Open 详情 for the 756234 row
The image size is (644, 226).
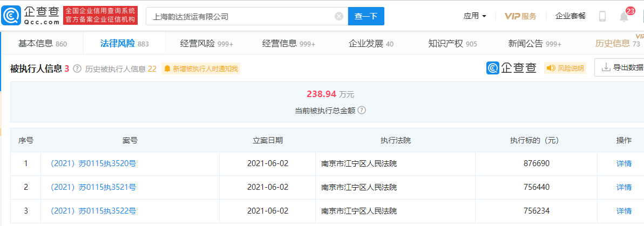tap(624, 211)
